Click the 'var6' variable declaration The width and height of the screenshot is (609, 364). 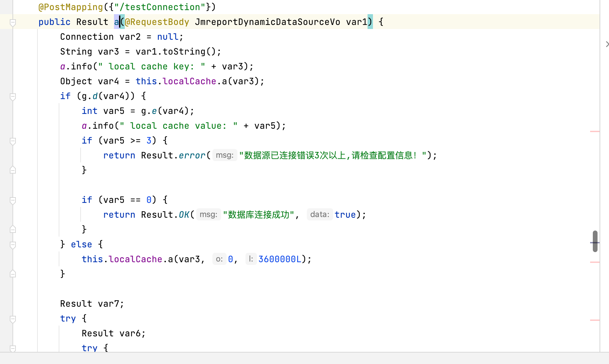[130, 333]
